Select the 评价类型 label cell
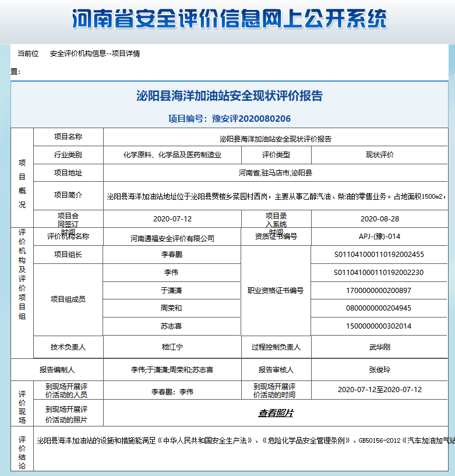The width and height of the screenshot is (455, 476). coord(276,155)
